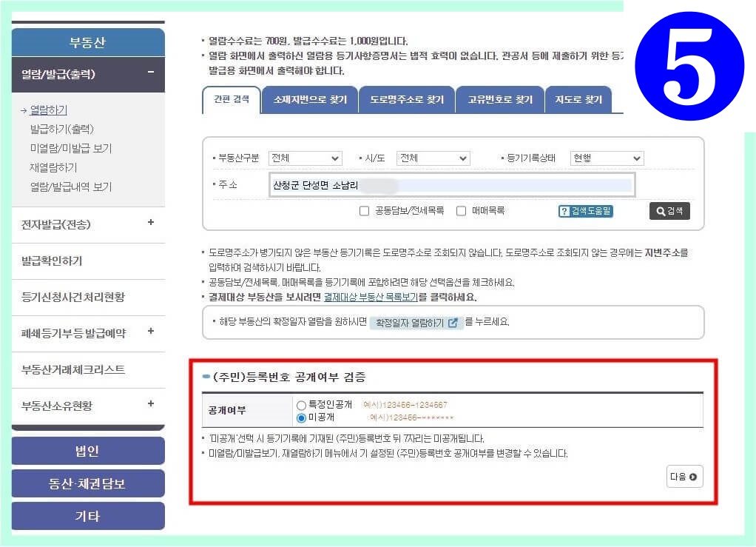The width and height of the screenshot is (756, 547).
Task: Check the 매매목록 checkbox
Action: 461,211
